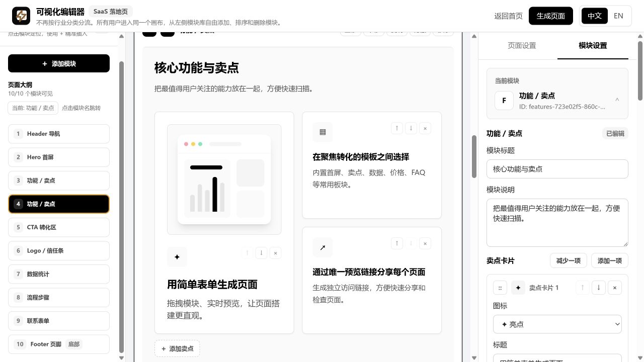Jump to outline item 5 CTA 转化区

[x=59, y=227]
